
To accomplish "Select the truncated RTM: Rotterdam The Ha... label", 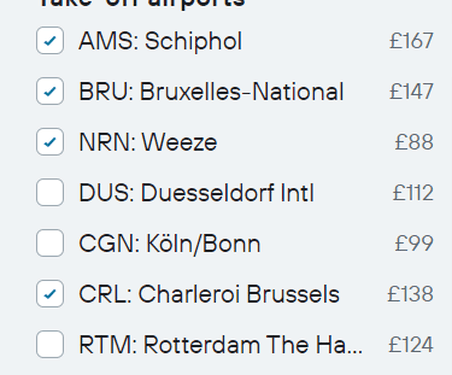I will click(221, 345).
